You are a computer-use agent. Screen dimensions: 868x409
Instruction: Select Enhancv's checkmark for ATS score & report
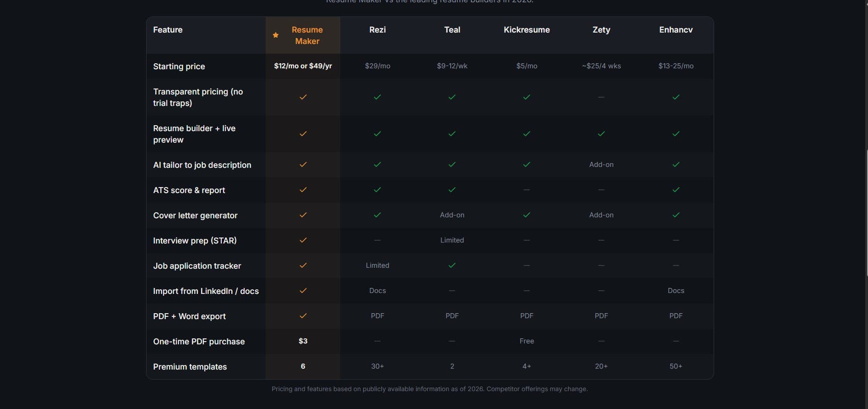[676, 190]
